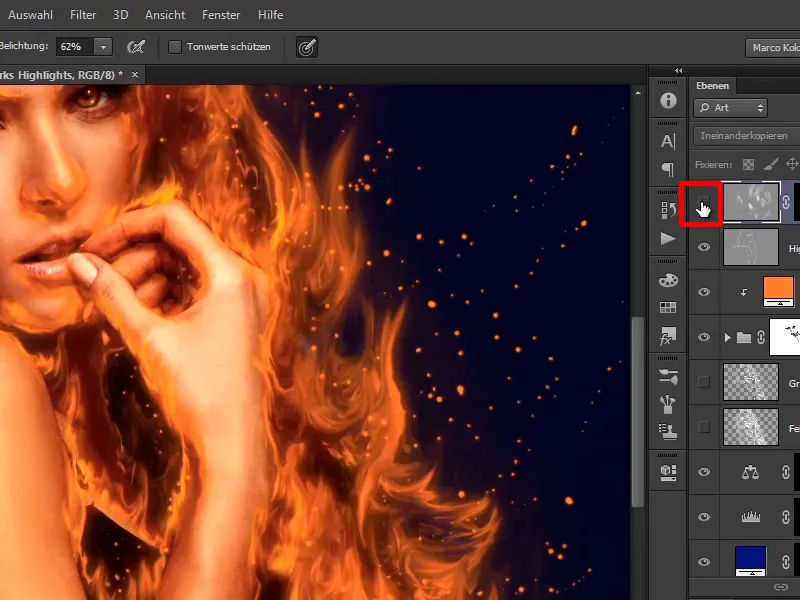Screen dimensions: 800x600
Task: Toggle pen pressure icon in options bar
Action: coord(307,47)
